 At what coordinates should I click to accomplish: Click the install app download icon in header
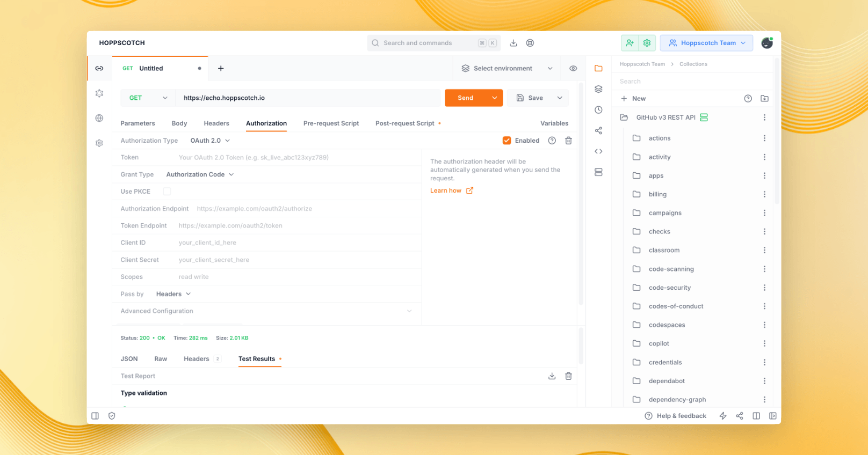pyautogui.click(x=513, y=43)
